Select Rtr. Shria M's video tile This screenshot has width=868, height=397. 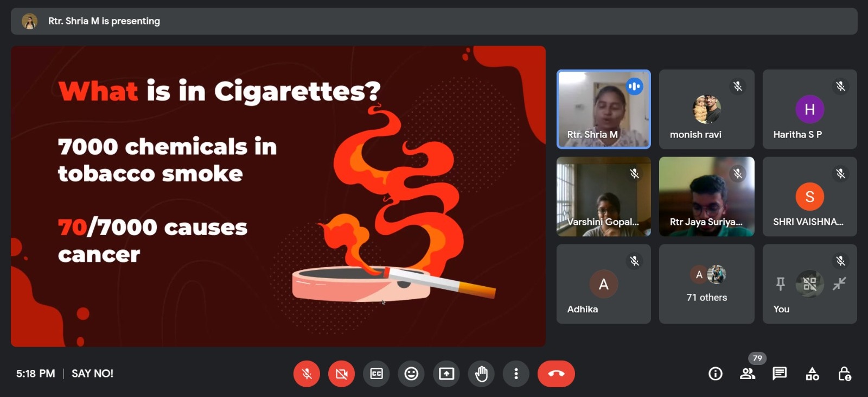point(603,109)
